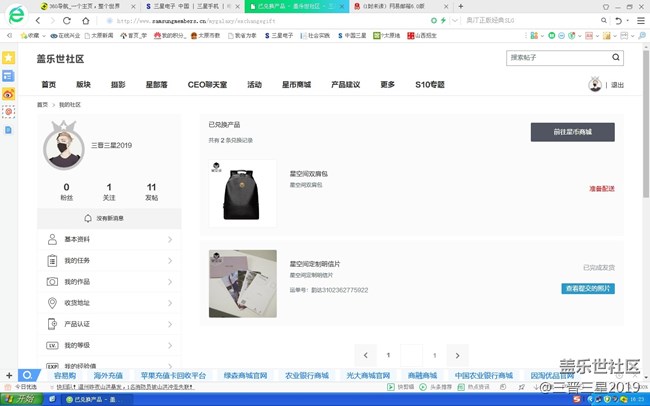650x406 pixels.
Task: Click the postcard product thumbnail
Action: point(243,284)
